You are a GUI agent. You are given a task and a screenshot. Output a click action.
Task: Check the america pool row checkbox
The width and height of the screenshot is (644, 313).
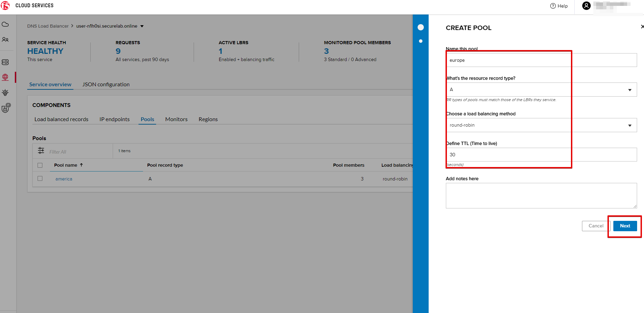[x=40, y=178]
